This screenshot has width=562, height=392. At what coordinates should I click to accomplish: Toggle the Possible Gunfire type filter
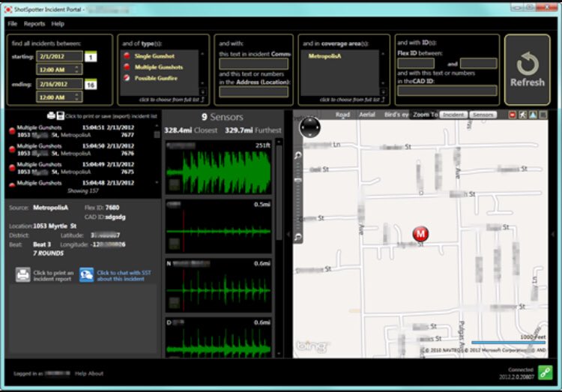click(156, 78)
